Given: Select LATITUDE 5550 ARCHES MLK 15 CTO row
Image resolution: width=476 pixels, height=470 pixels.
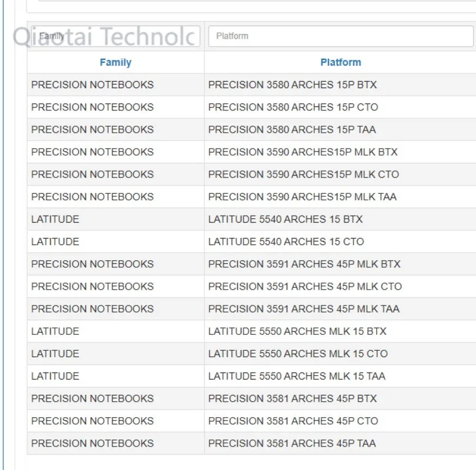Looking at the screenshot, I should click(x=252, y=354).
